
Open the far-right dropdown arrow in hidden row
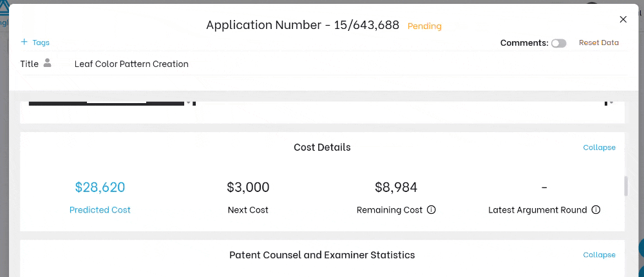[611, 102]
